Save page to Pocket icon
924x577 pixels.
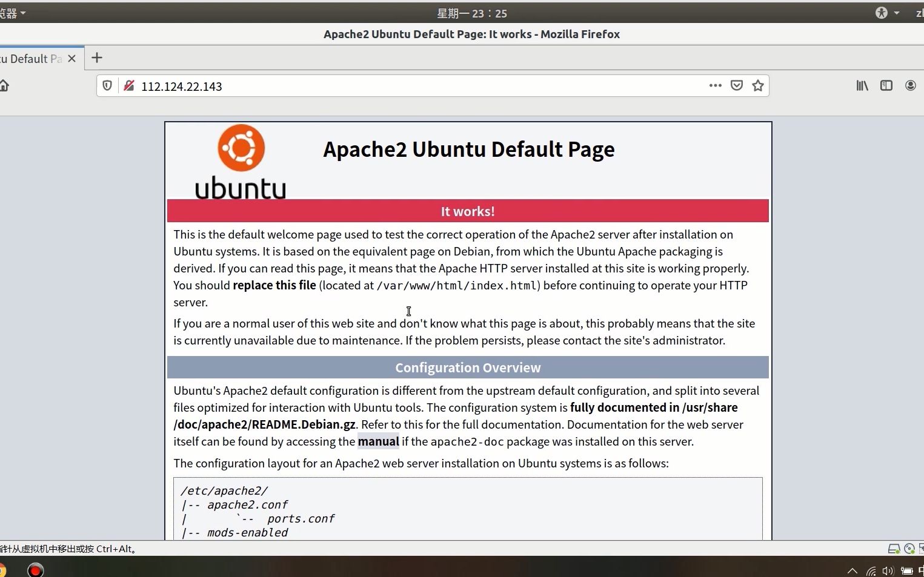click(737, 85)
